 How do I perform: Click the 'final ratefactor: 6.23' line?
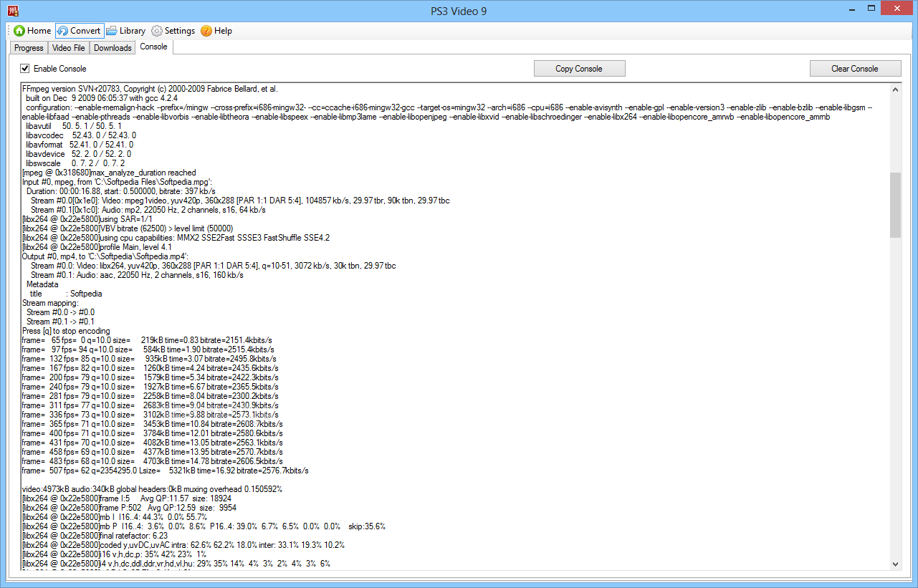pos(95,535)
